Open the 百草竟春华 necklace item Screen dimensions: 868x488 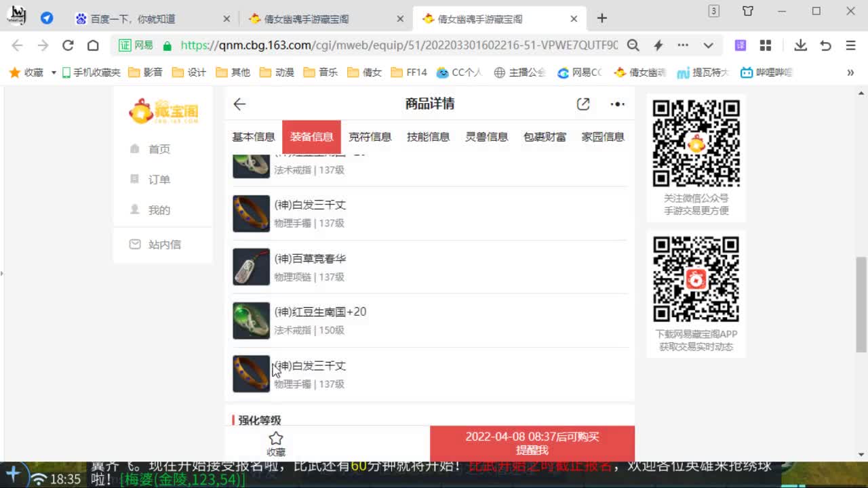[x=430, y=267]
